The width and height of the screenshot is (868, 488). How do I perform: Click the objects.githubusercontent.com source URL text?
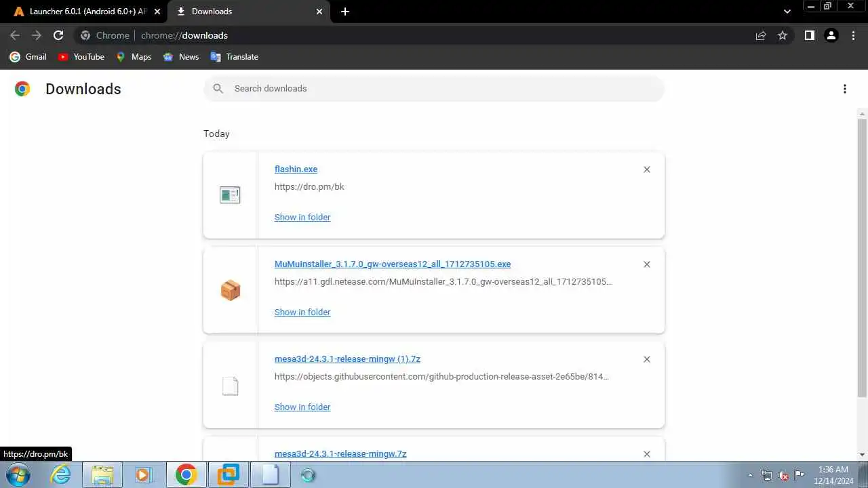441,376
